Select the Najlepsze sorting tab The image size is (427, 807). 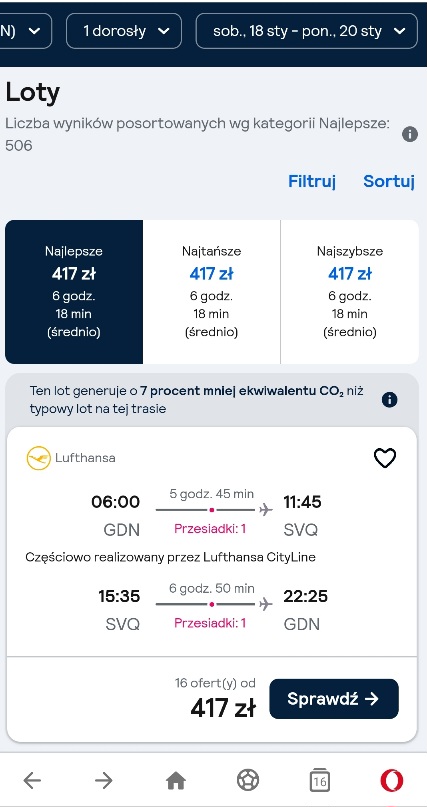[x=74, y=292]
